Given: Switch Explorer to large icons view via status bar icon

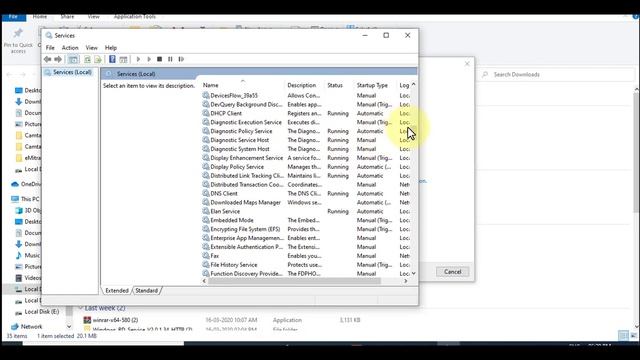Looking at the screenshot, I should point(633,336).
